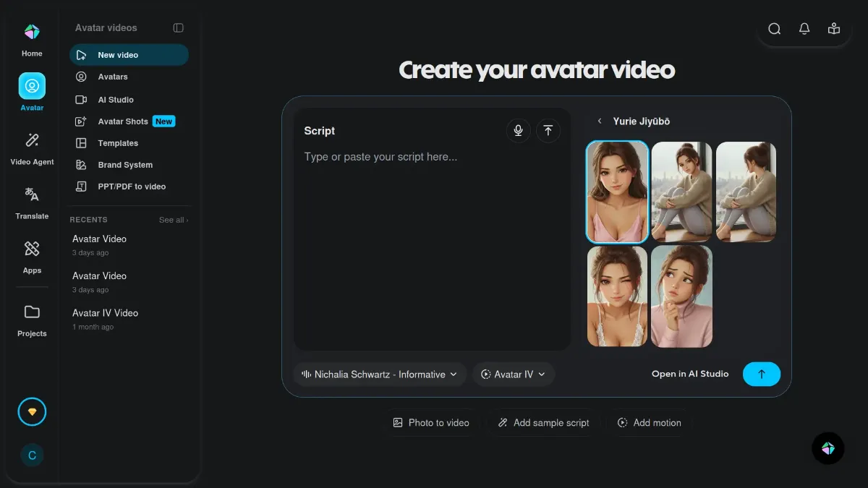Click the upload script file icon
This screenshot has width=868, height=488.
[548, 131]
